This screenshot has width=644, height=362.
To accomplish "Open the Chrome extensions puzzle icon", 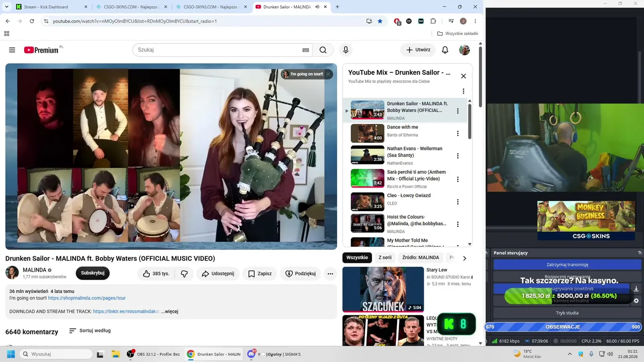I will (433, 21).
